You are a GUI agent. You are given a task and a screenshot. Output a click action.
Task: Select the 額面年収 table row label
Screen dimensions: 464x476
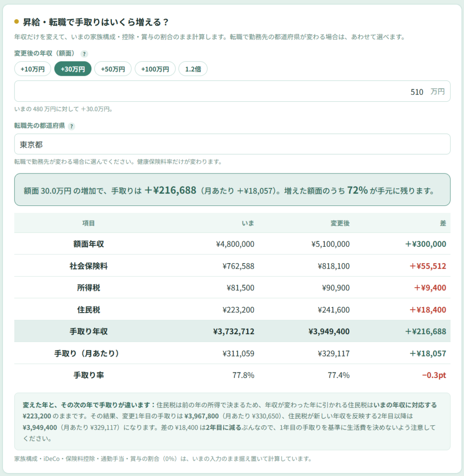tap(89, 244)
